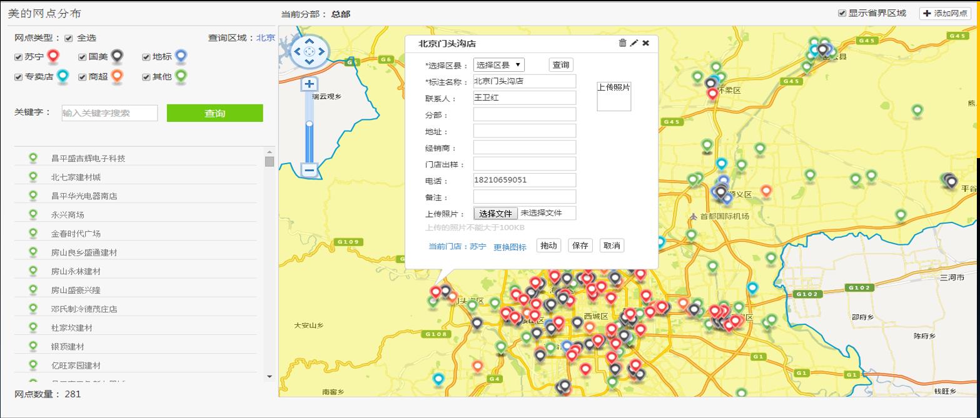
Task: Zoom out the map with the minus button
Action: pyautogui.click(x=309, y=169)
